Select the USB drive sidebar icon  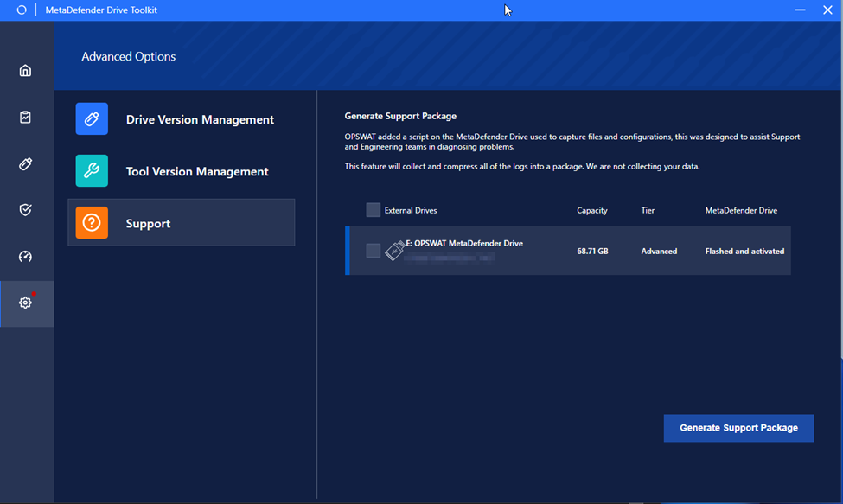coord(25,164)
